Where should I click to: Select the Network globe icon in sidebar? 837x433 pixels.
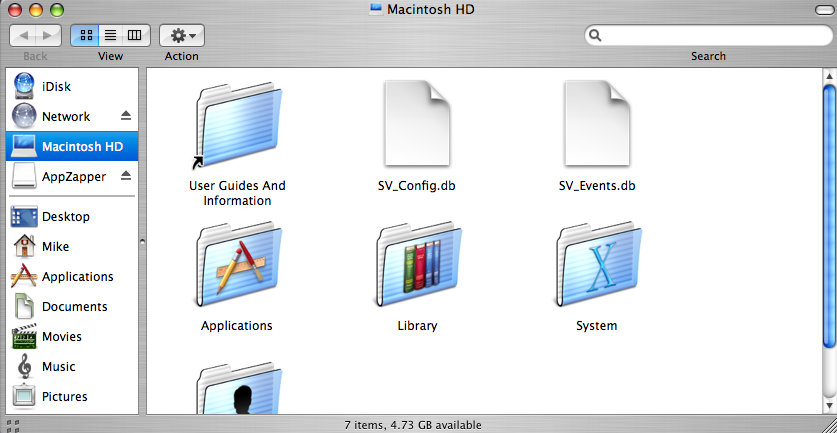pos(24,116)
